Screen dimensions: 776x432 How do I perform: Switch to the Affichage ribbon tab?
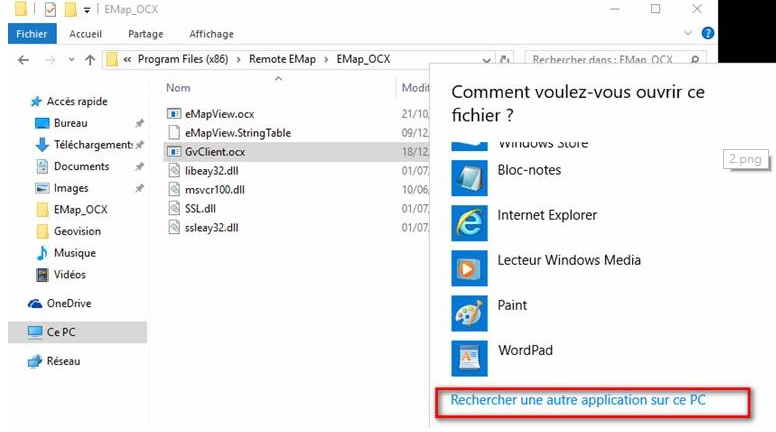click(x=211, y=34)
